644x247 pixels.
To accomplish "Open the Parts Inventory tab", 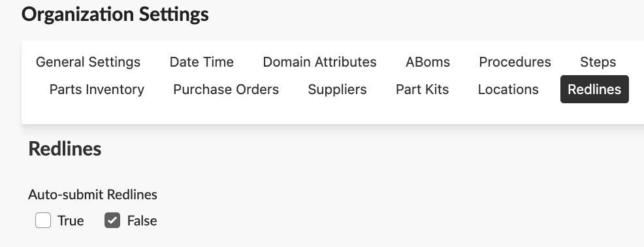I will coord(97,89).
